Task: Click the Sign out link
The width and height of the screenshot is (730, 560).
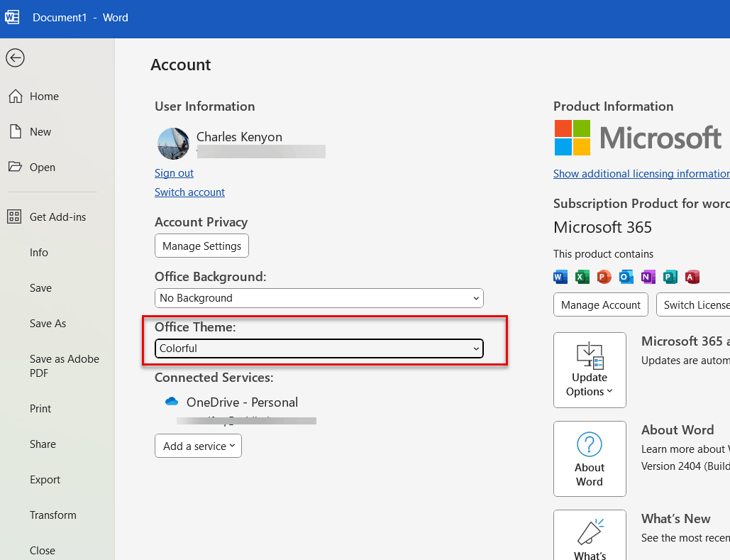Action: 174,173
